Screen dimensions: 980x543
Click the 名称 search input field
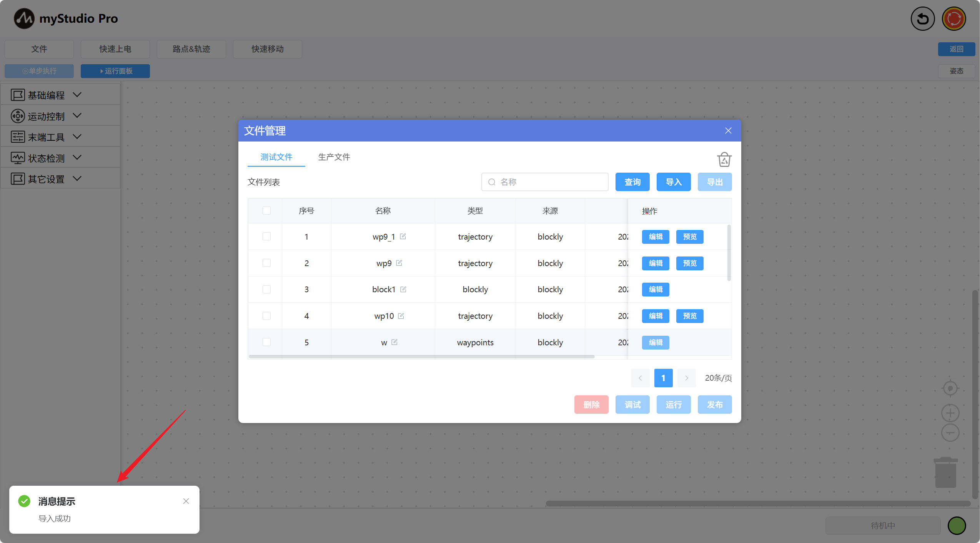tap(550, 182)
